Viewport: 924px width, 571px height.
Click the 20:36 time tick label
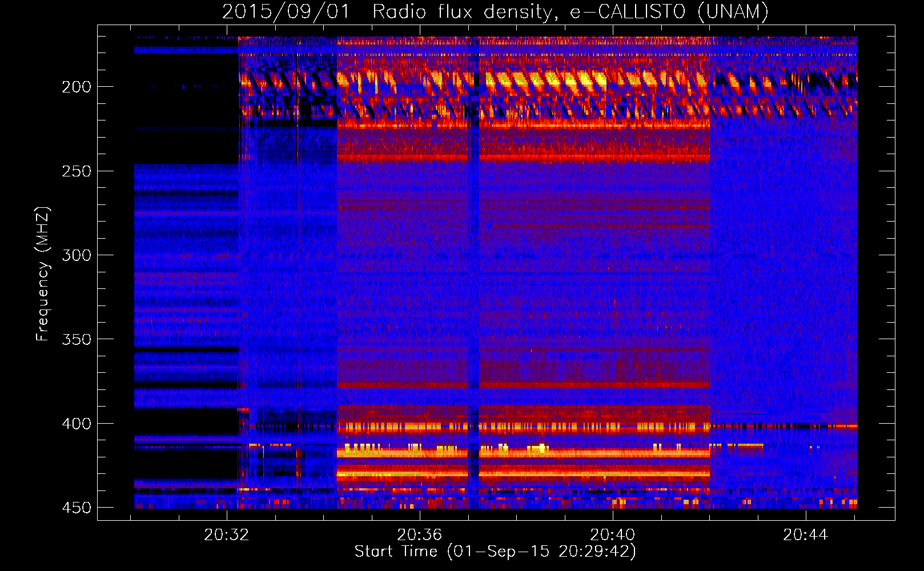click(x=420, y=535)
